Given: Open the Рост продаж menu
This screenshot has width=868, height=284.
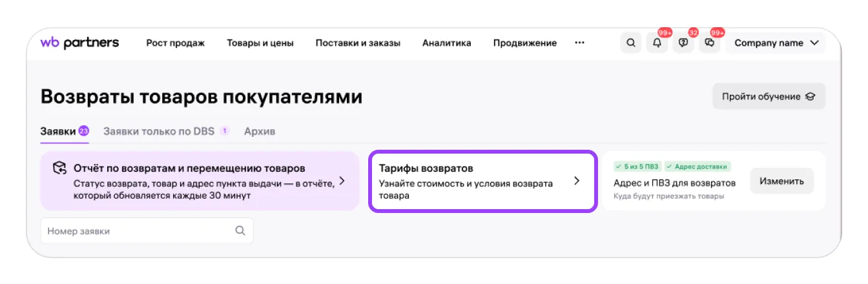Looking at the screenshot, I should point(175,43).
